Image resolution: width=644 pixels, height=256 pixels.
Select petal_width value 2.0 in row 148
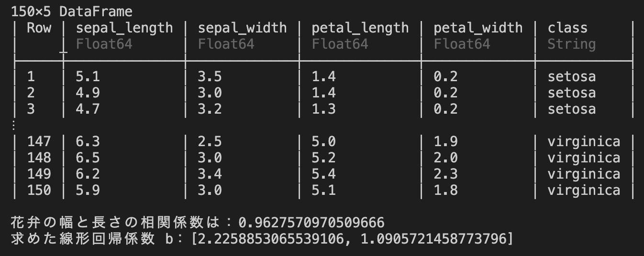click(x=446, y=158)
